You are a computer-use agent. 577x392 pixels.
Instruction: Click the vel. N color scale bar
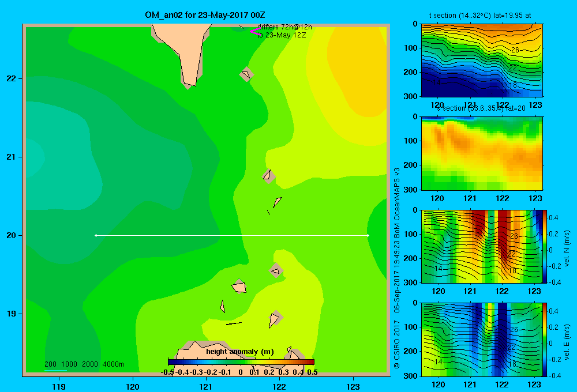[x=545, y=246]
